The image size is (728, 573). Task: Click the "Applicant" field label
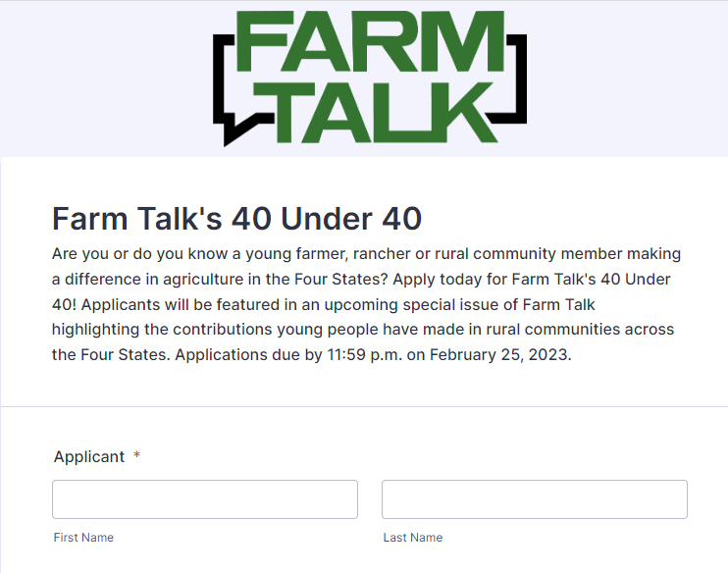(x=89, y=457)
